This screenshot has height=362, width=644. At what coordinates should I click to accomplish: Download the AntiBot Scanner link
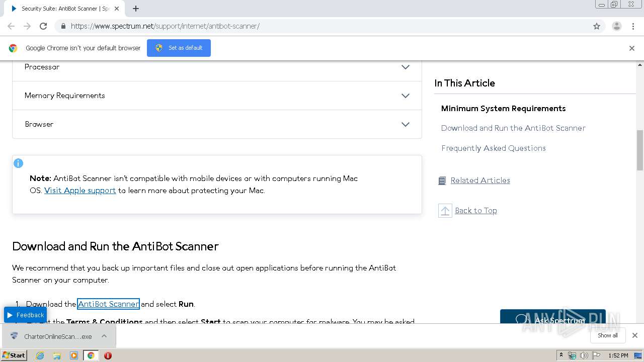tap(108, 304)
